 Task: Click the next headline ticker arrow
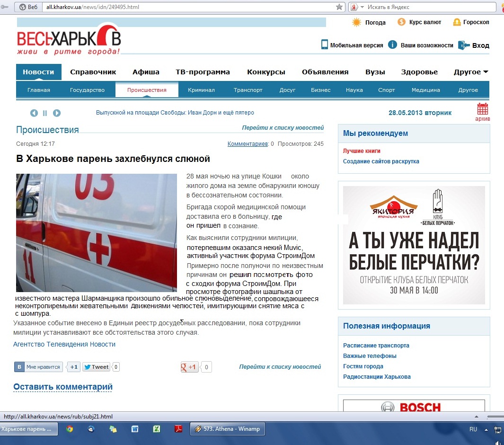(x=57, y=113)
